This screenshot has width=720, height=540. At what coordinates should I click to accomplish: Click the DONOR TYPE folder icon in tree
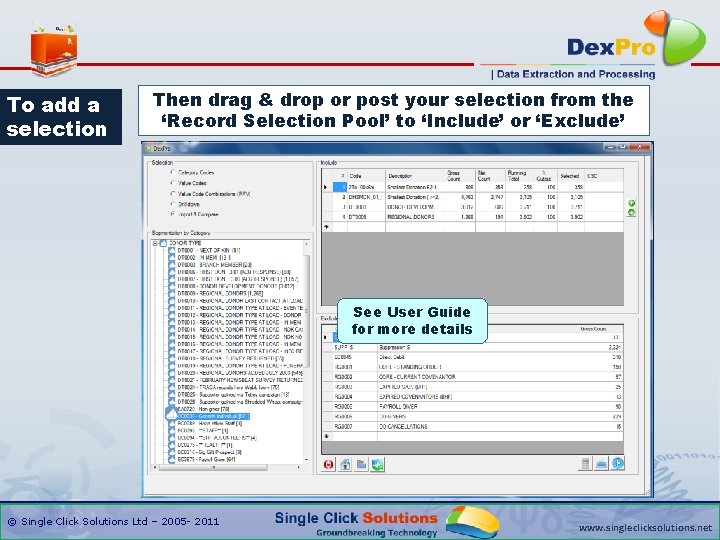coord(163,243)
